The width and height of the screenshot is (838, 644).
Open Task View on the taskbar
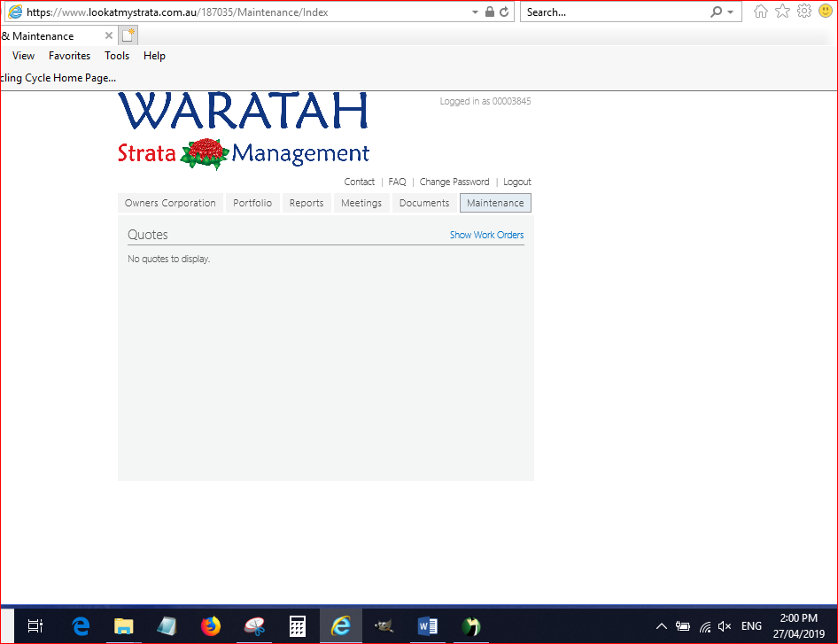coord(35,625)
